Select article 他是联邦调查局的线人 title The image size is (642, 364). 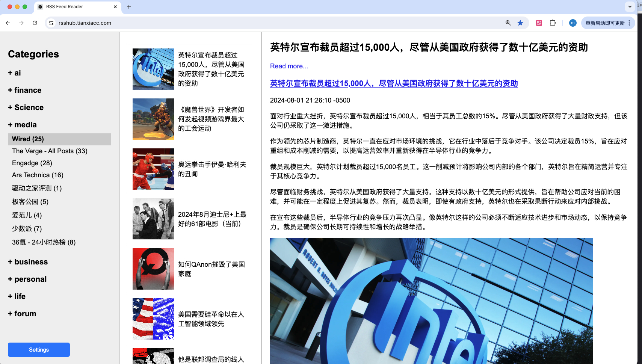tap(211, 359)
